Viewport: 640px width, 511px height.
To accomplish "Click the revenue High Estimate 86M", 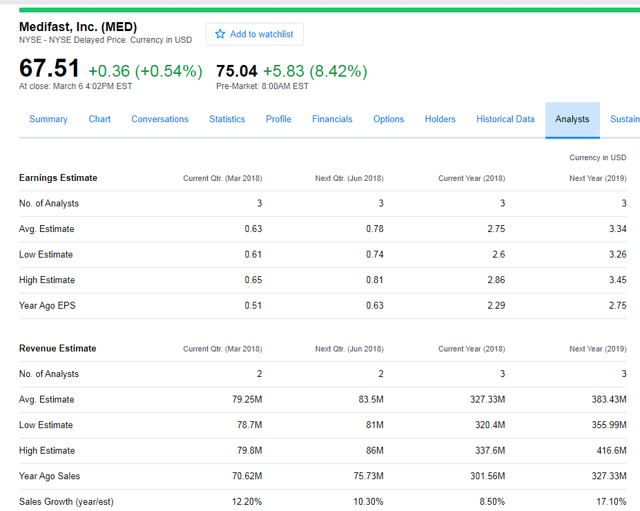I will coord(375,451).
